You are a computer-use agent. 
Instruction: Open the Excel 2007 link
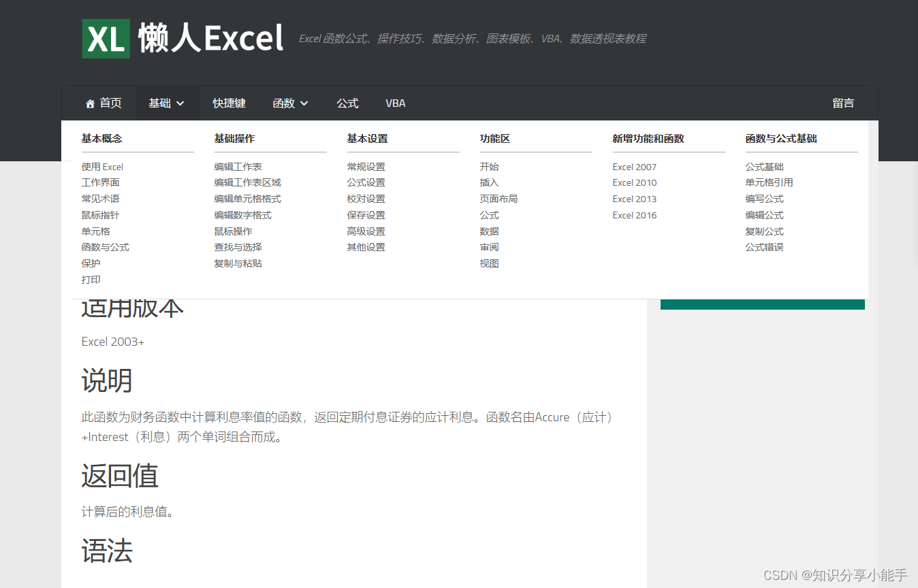tap(635, 167)
